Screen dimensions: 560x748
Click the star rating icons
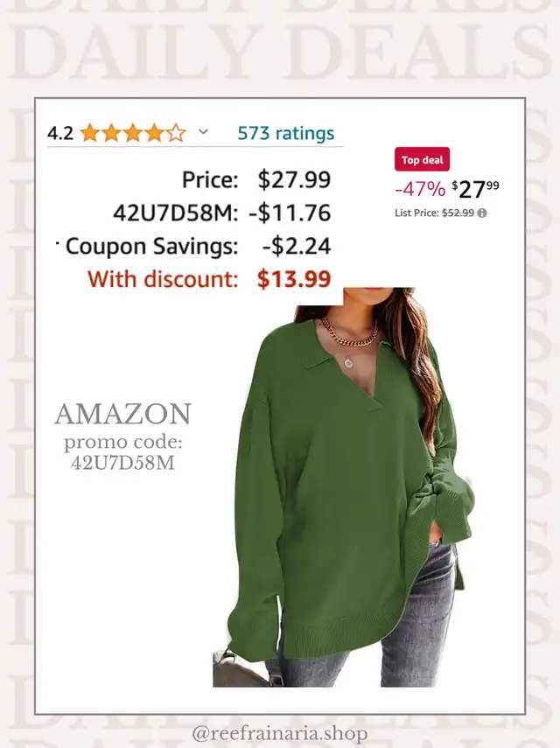coord(133,133)
